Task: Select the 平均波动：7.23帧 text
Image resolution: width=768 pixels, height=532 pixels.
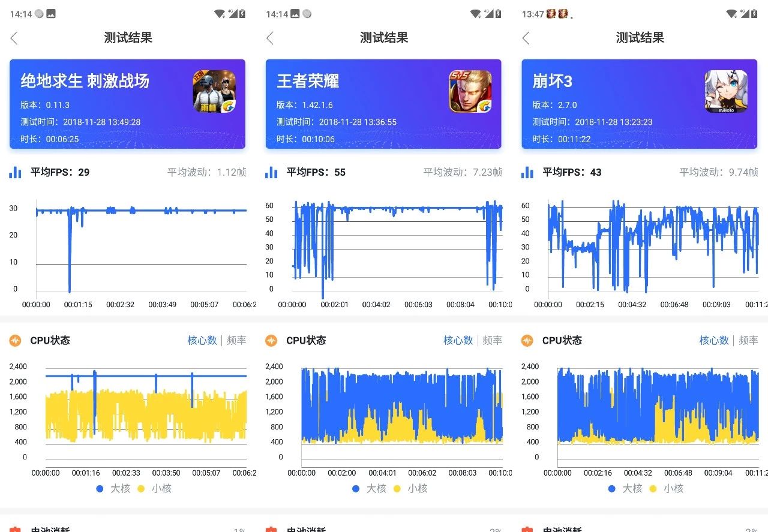Action: pos(463,173)
